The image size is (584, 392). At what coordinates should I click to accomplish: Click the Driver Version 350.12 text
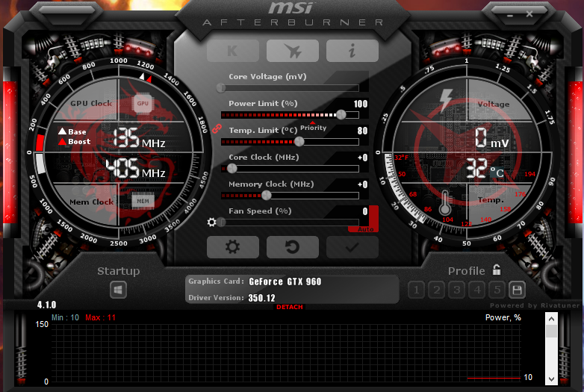[x=232, y=298]
